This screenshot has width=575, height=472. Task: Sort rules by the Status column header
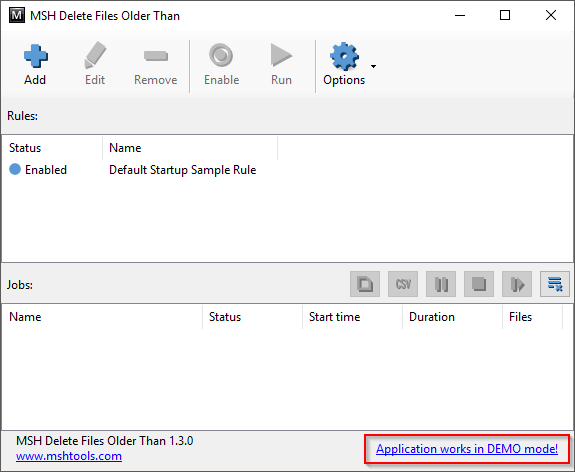point(52,148)
